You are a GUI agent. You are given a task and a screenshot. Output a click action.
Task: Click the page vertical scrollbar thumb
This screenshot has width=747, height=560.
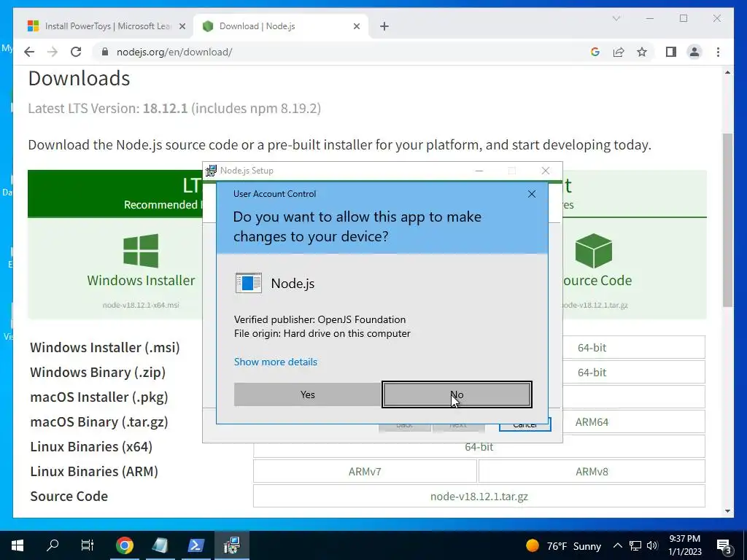727,220
